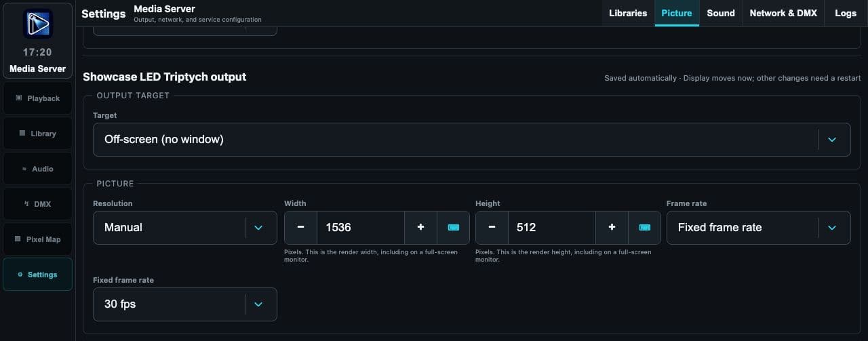Increase the Width value with plus
Image resolution: width=868 pixels, height=341 pixels.
(x=420, y=228)
